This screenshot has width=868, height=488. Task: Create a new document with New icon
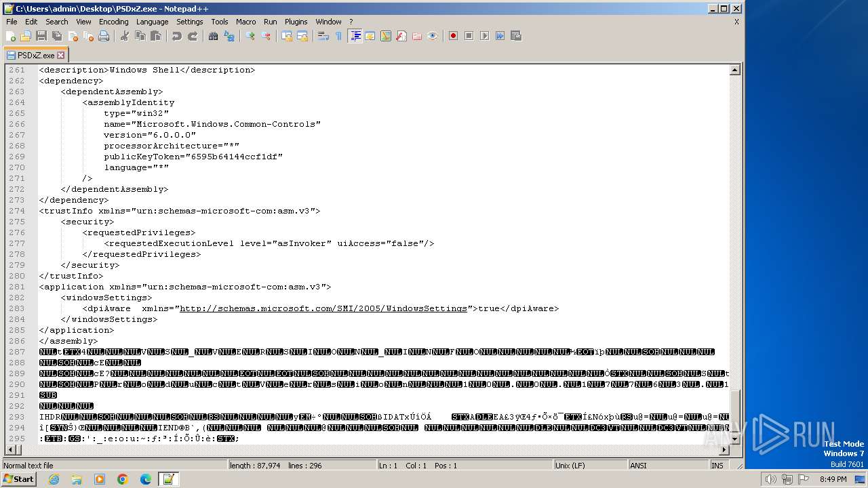coord(11,36)
